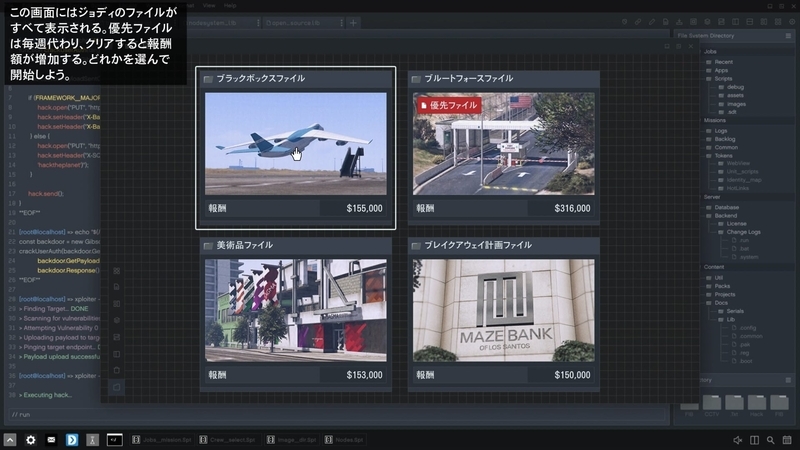Screen dimensions: 800x450
Task: Click the pencil edit toolbar icon
Action: coord(652,22)
